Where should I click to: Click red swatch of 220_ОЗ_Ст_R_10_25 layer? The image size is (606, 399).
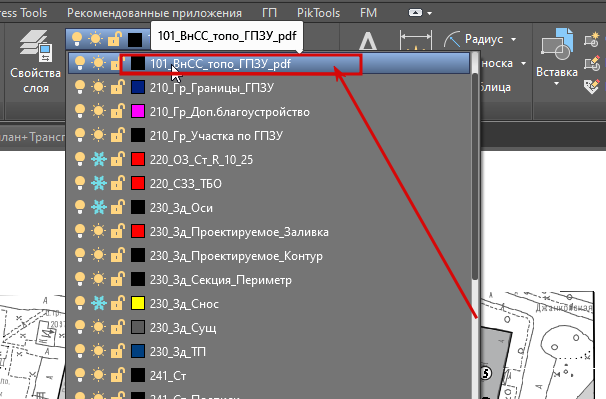click(x=138, y=159)
